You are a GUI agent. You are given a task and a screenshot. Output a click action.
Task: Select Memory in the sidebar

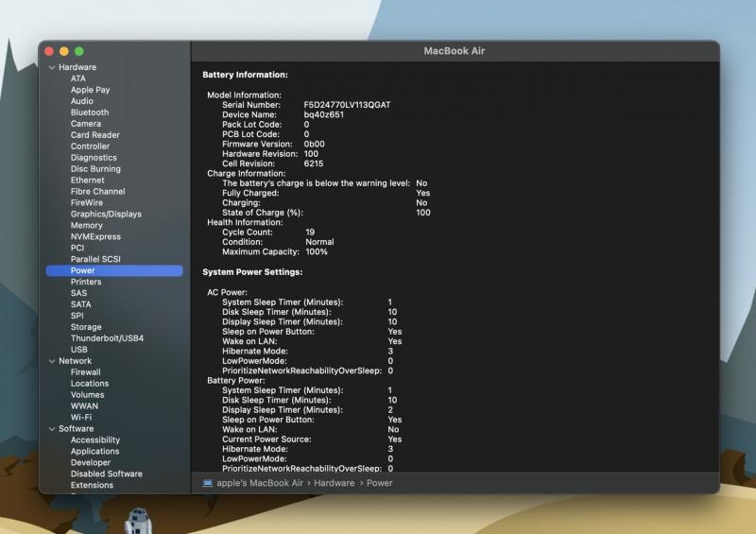86,225
